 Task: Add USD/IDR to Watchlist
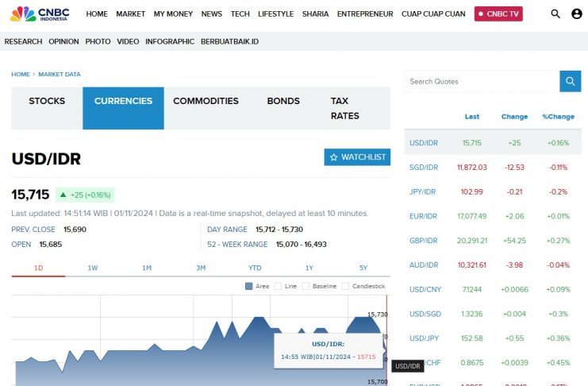click(x=357, y=157)
